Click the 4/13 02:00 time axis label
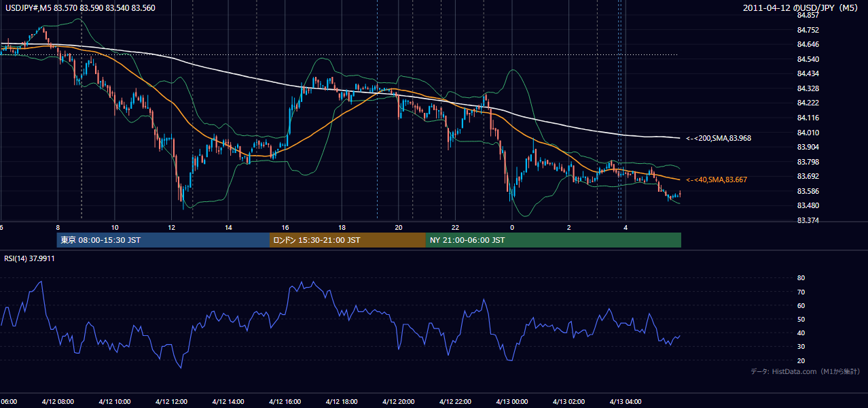The image size is (868, 408). (569, 402)
